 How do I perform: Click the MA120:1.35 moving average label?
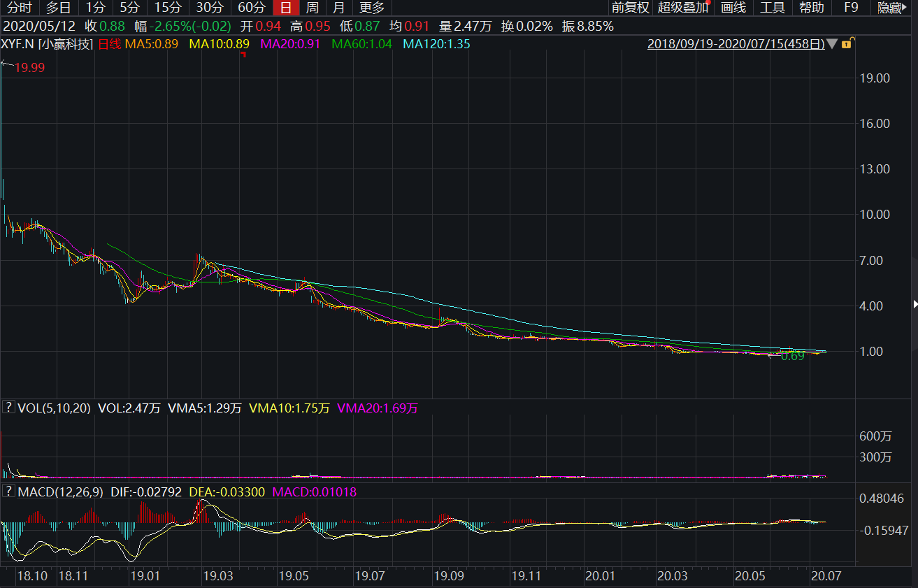[437, 44]
